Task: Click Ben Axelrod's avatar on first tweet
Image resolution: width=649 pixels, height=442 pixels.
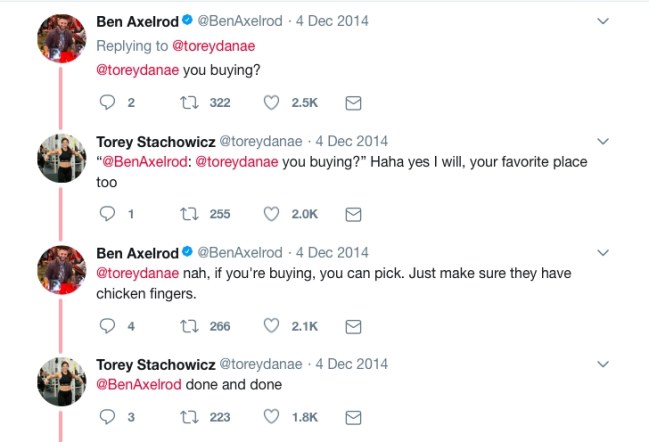Action: click(x=60, y=36)
